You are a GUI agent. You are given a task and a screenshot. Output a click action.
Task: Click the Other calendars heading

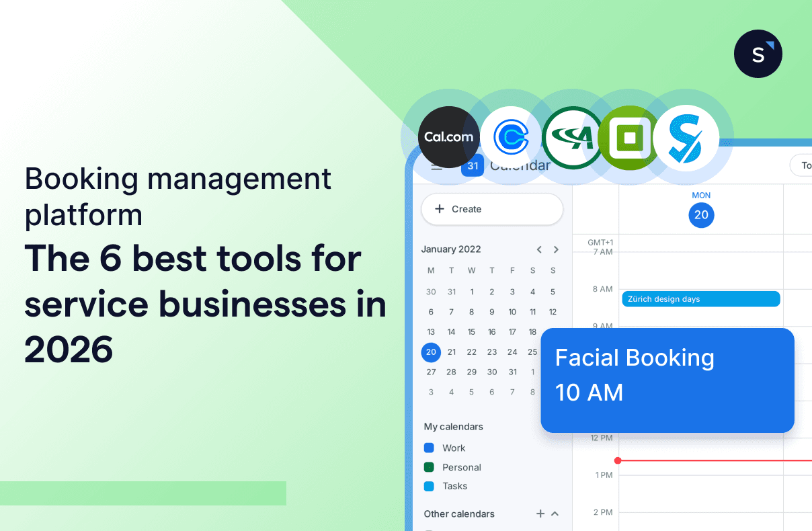459,514
